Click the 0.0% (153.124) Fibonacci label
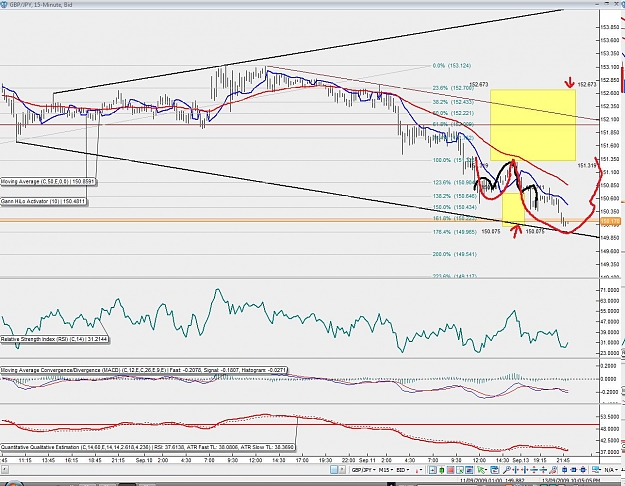The height and width of the screenshot is (486, 625). pyautogui.click(x=452, y=65)
